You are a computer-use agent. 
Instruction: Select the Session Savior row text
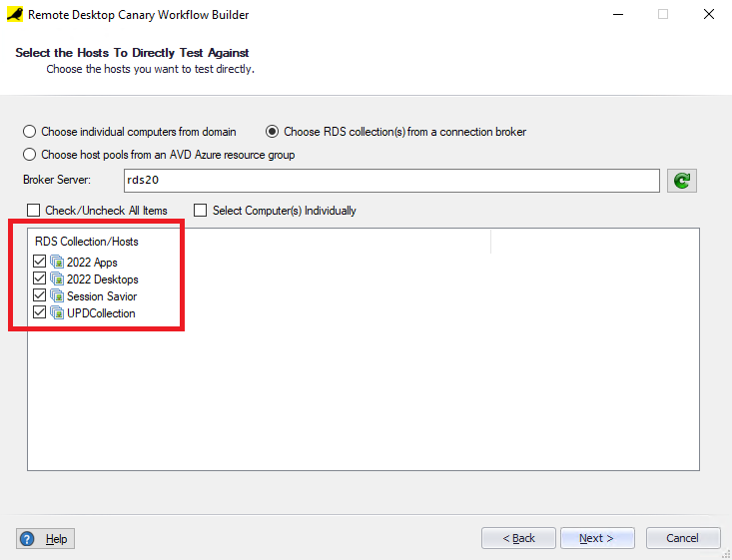(x=102, y=296)
